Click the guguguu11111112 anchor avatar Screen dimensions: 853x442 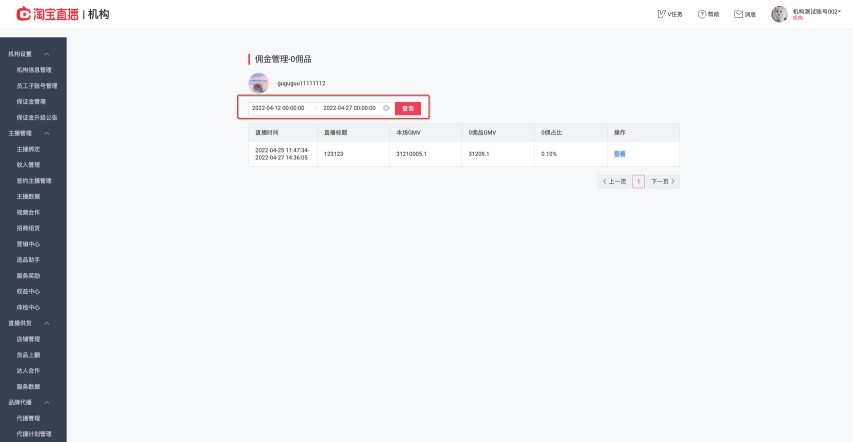(x=258, y=83)
